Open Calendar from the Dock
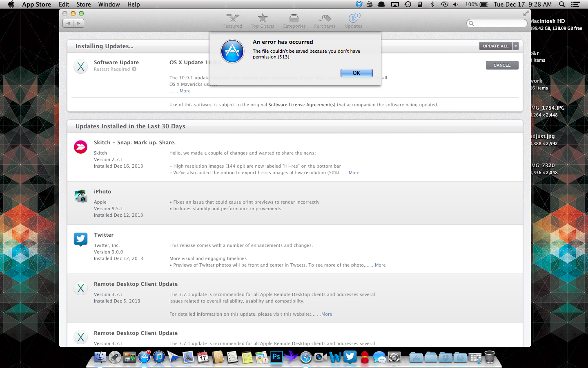Screen dimensions: 588x368 (203, 357)
